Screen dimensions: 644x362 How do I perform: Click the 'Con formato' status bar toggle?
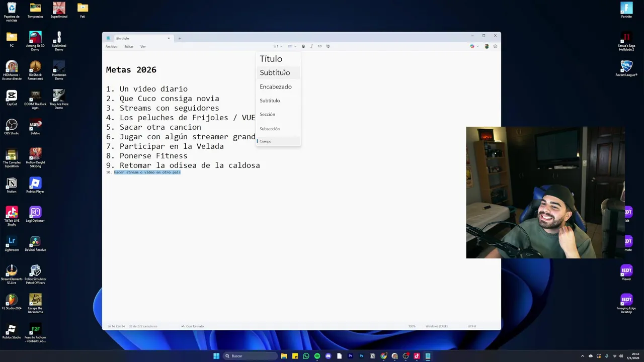[193, 326]
